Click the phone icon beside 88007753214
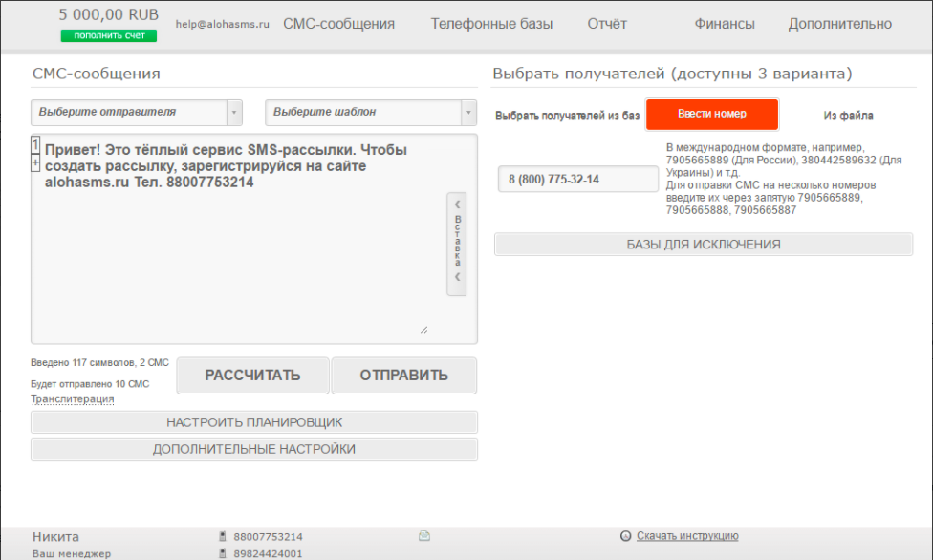Image resolution: width=933 pixels, height=560 pixels. [x=222, y=536]
